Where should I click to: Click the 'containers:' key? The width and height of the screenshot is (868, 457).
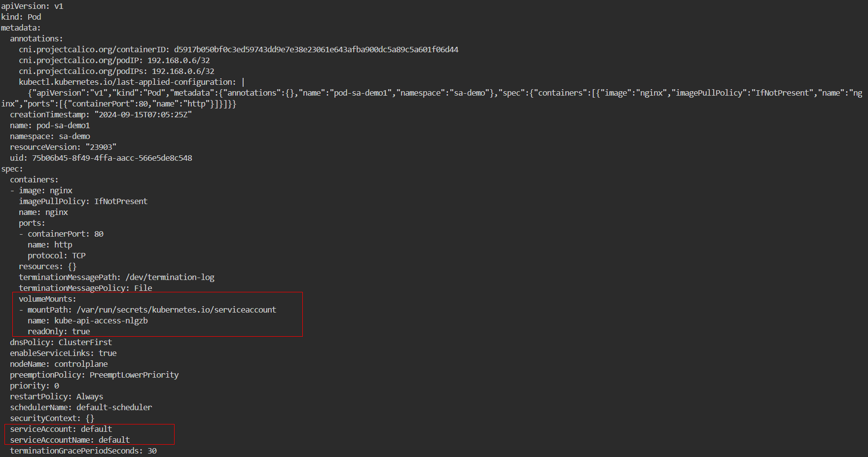pyautogui.click(x=34, y=180)
